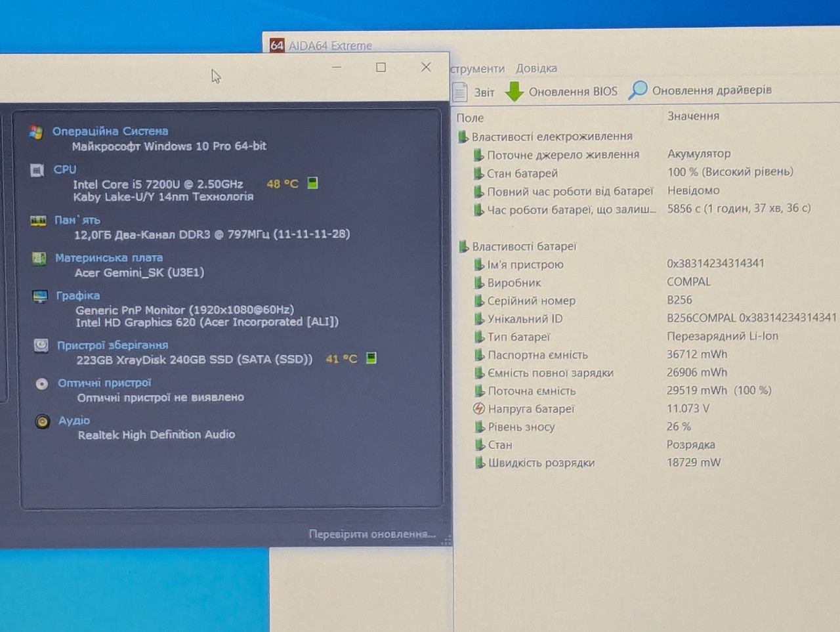The width and height of the screenshot is (840, 632).
Task: Click the RAM memory module icon
Action: 38,221
